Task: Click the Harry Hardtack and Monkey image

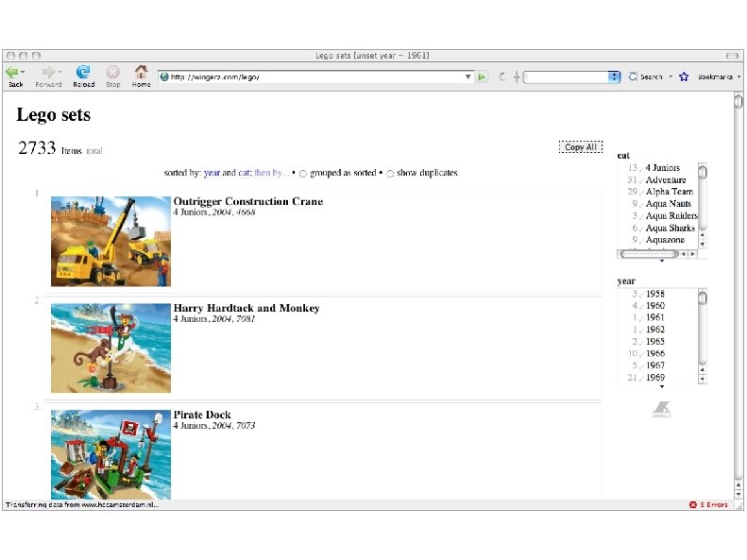Action: (x=111, y=348)
